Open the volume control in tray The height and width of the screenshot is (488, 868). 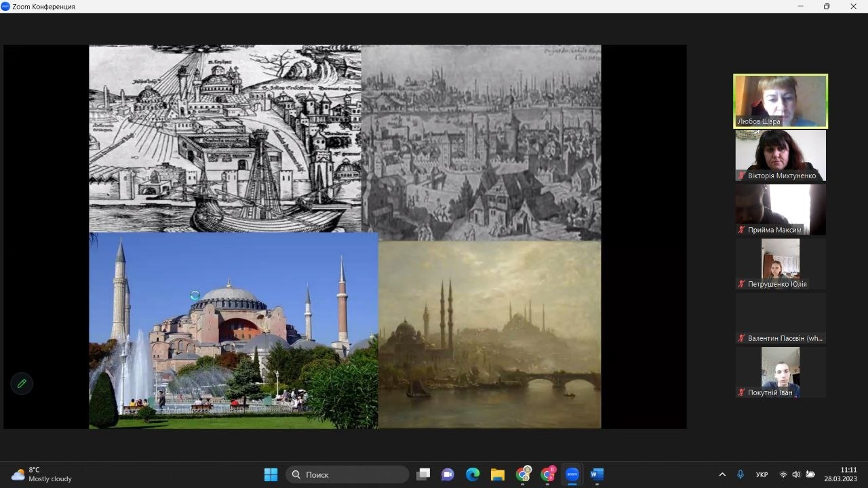pos(796,474)
